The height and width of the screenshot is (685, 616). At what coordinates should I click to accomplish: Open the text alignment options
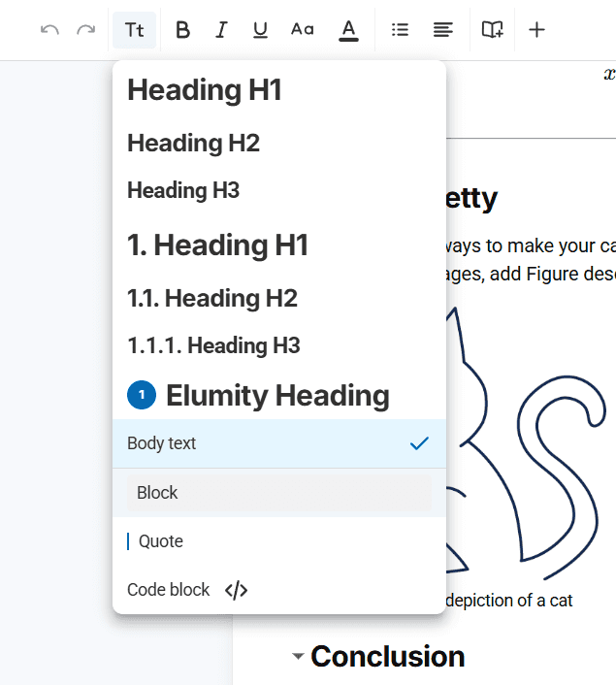pyautogui.click(x=443, y=30)
